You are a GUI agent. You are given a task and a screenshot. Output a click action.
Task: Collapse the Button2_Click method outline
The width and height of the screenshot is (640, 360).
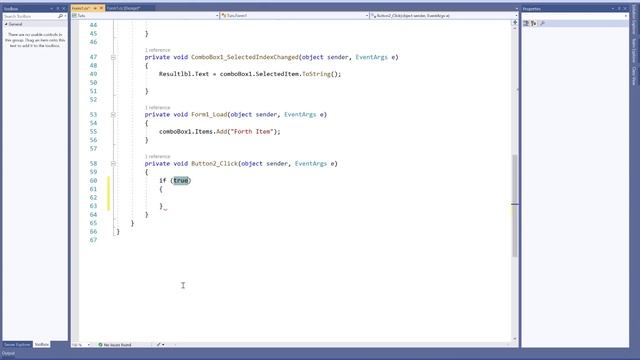(113, 164)
